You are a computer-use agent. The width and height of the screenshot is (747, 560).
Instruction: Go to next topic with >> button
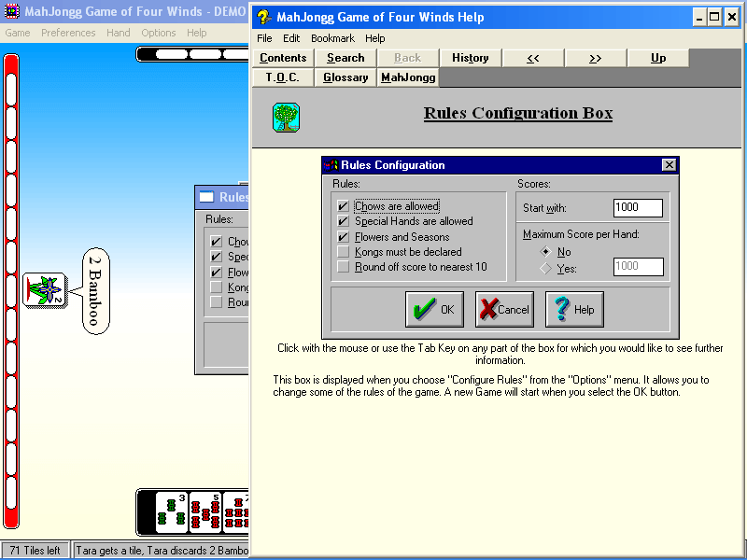595,58
